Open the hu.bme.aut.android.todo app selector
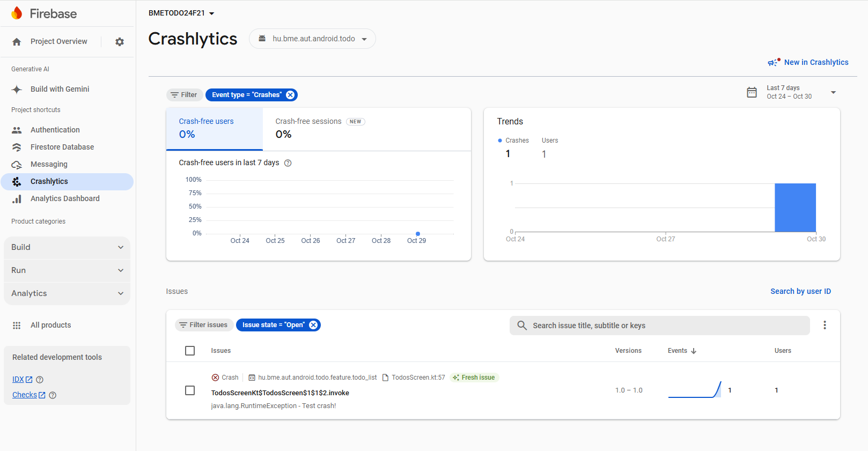Viewport: 868px width, 451px height. pos(312,39)
